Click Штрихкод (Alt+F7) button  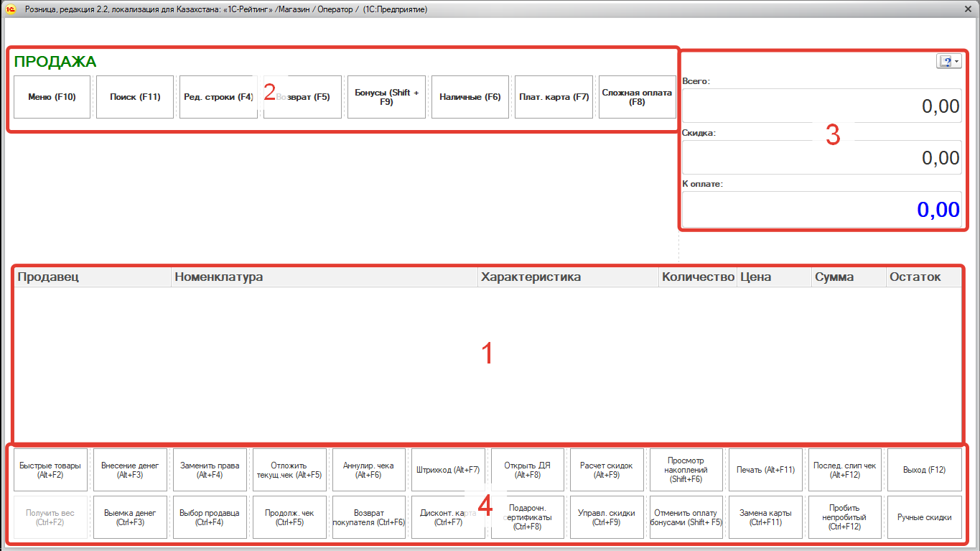coord(447,471)
